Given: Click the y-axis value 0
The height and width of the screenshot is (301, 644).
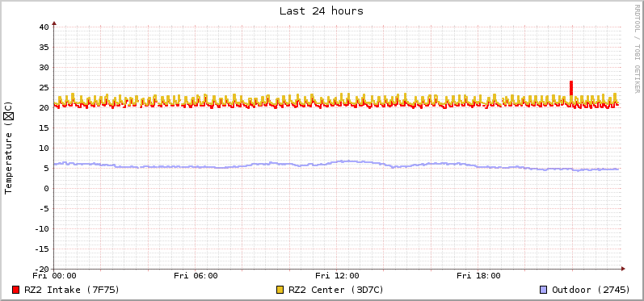Looking at the screenshot, I should point(46,188).
